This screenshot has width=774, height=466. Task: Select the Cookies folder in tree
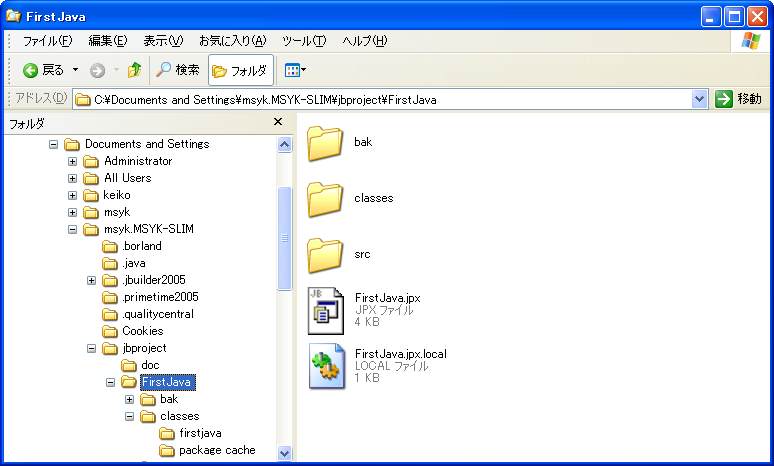click(x=142, y=331)
